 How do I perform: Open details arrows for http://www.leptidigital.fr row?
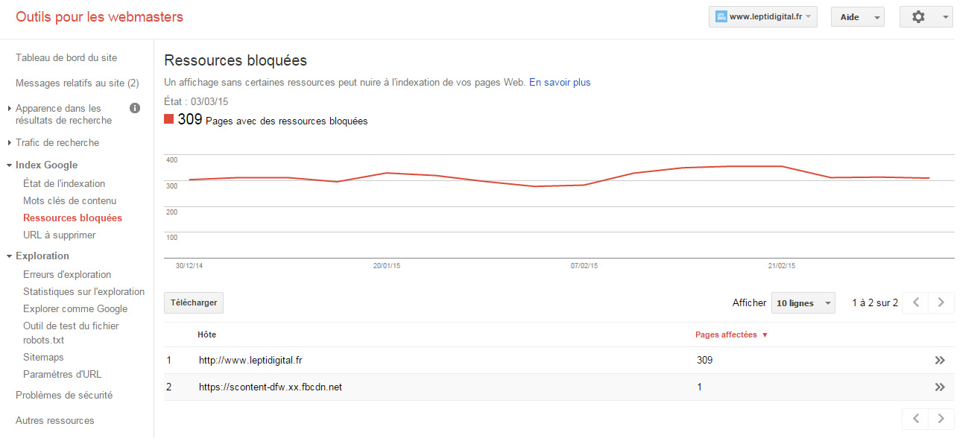coord(940,361)
